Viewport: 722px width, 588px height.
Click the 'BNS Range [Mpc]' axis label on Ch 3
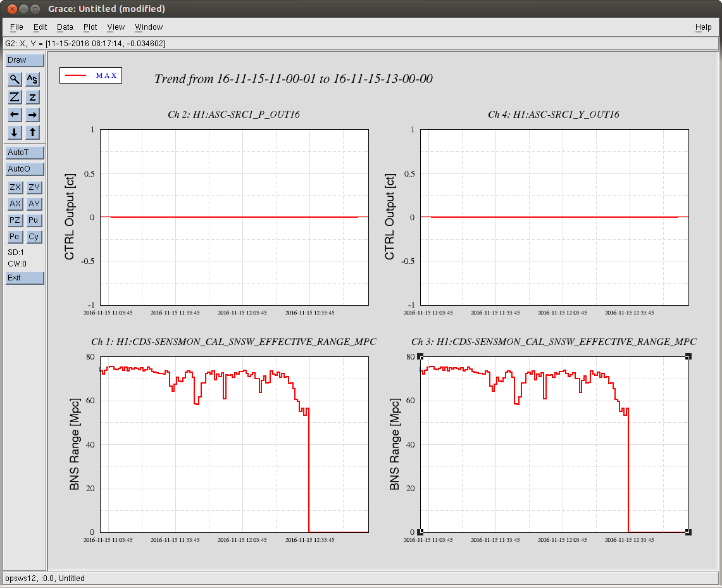[395, 444]
